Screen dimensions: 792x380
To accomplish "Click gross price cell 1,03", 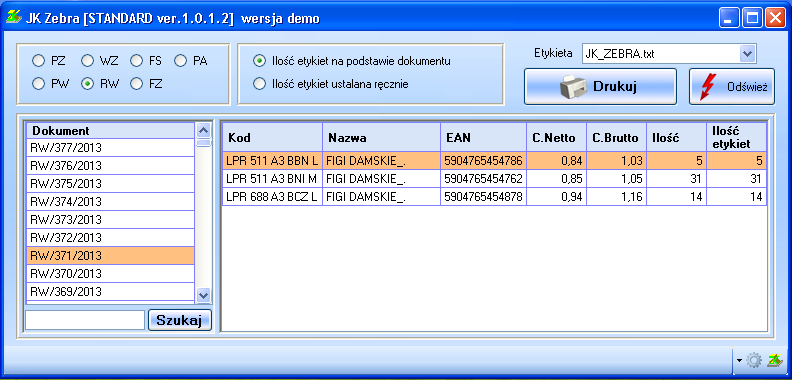I will coord(616,161).
